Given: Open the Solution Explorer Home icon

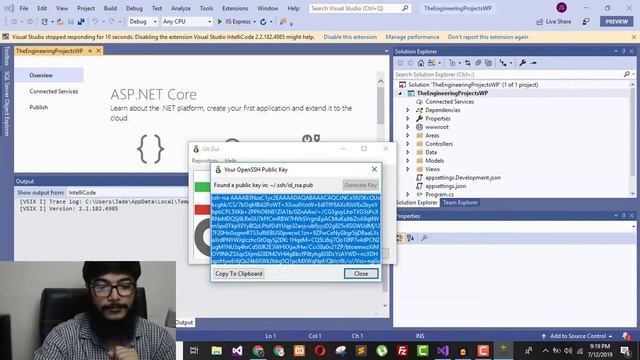Looking at the screenshot, I should 421,63.
